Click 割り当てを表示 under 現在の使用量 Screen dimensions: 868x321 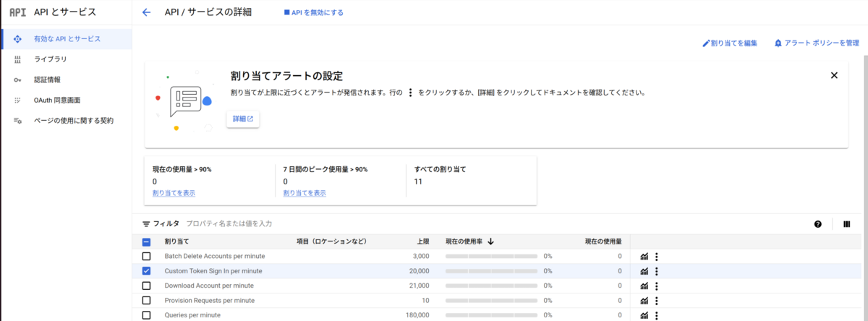pos(174,193)
